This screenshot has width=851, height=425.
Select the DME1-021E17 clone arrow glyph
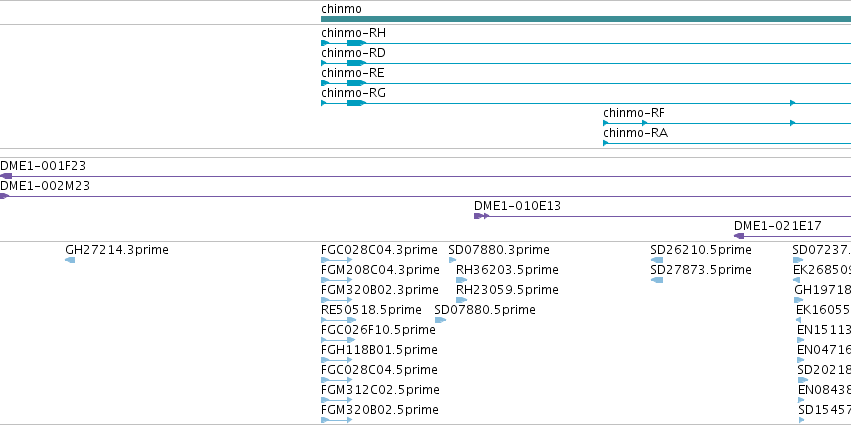click(739, 236)
